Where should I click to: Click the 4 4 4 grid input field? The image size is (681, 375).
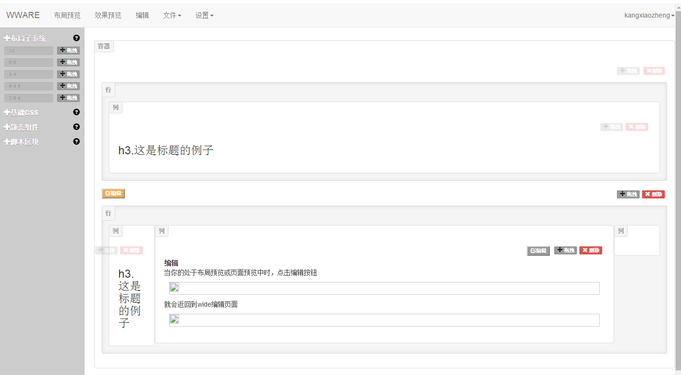tap(29, 86)
